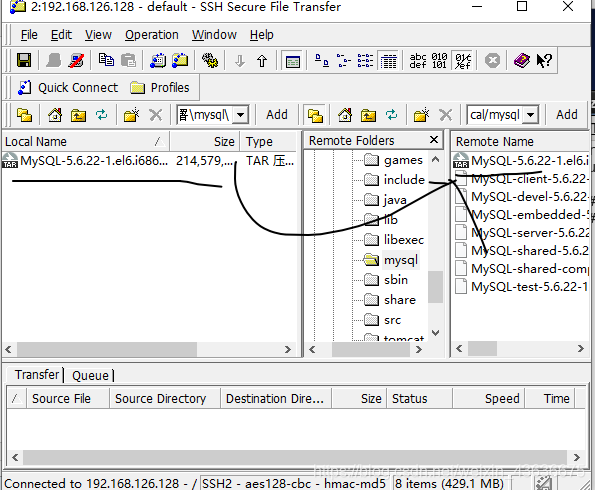Refresh the remote pane listing
Screen dimensions: 595x490
point(391,115)
